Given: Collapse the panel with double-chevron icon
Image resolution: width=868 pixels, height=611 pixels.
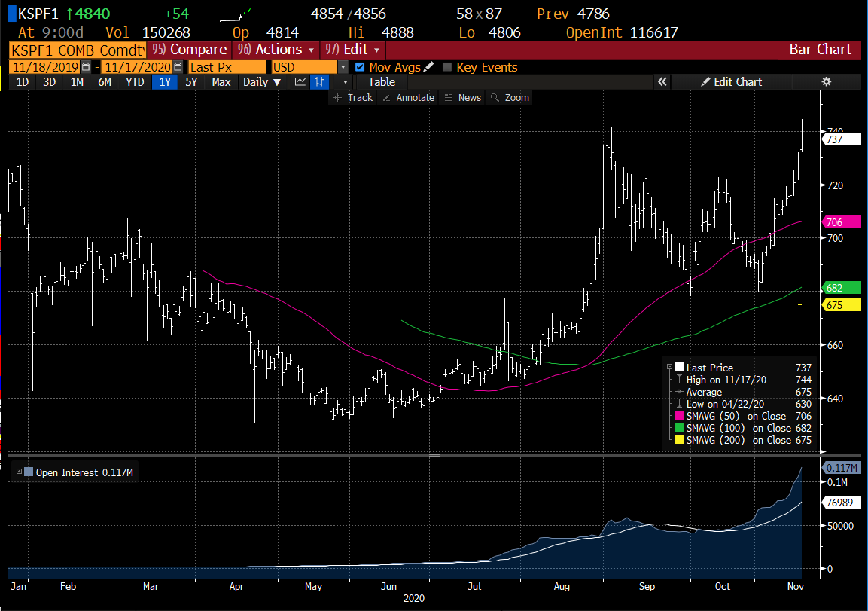Looking at the screenshot, I should [662, 81].
